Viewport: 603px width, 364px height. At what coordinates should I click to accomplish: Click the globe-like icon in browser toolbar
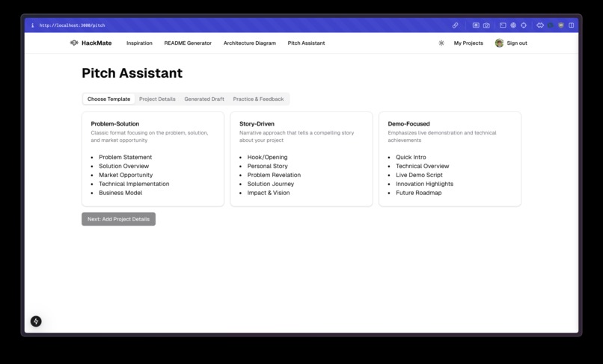tap(513, 25)
